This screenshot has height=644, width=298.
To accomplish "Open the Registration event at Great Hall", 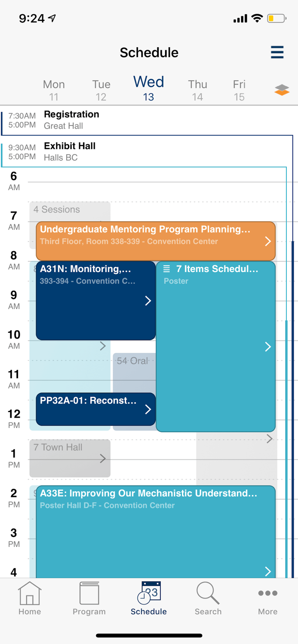I will pyautogui.click(x=129, y=119).
